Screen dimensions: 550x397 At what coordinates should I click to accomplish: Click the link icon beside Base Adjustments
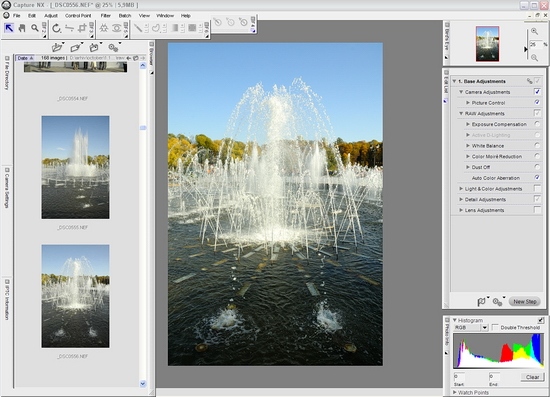pyautogui.click(x=529, y=81)
